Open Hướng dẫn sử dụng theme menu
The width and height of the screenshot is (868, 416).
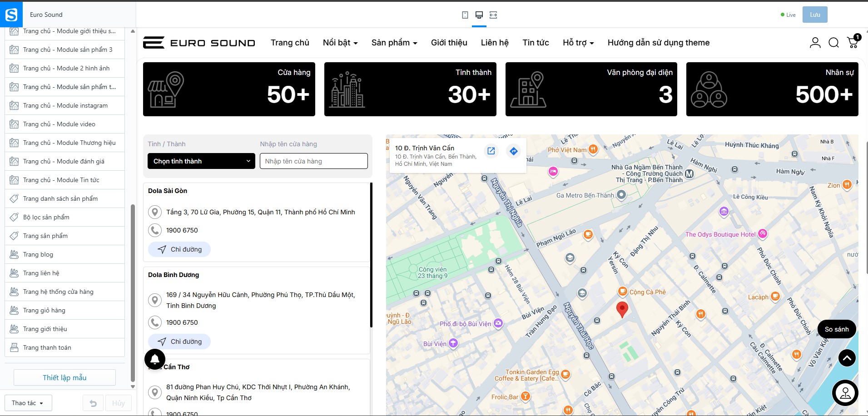tap(659, 43)
